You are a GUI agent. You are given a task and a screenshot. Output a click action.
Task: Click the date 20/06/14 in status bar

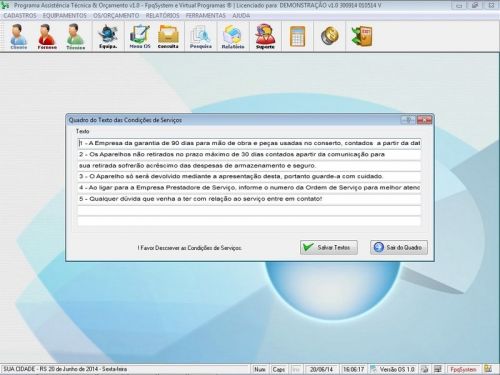321,369
